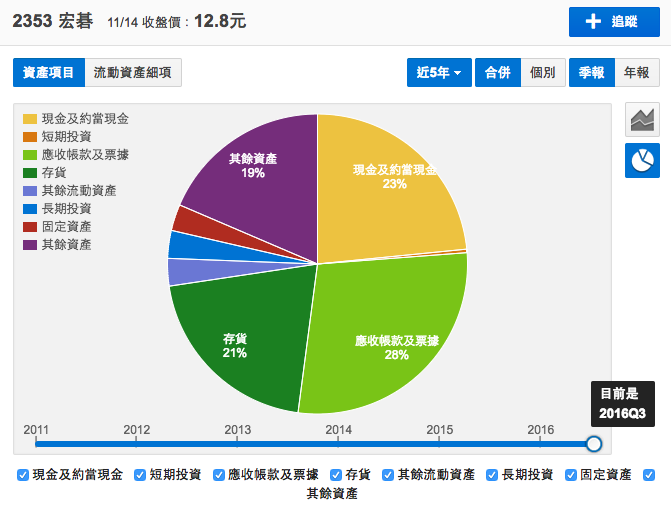
Task: Select the 資產項目 tab
Action: [48, 72]
